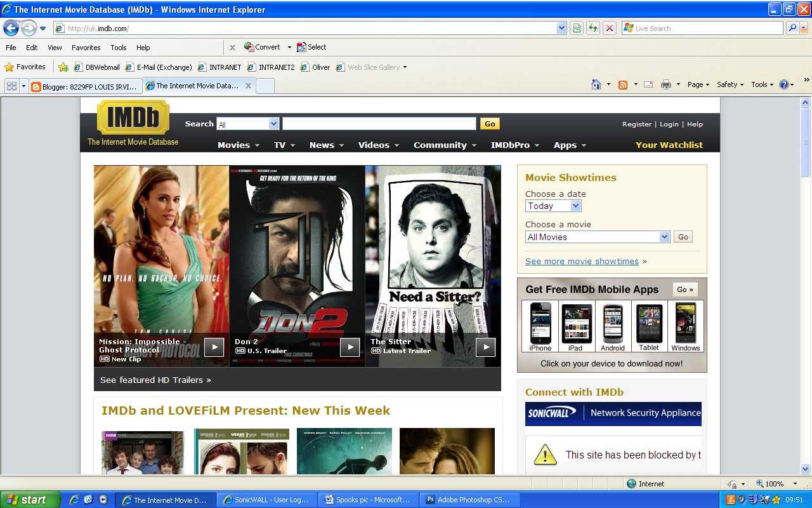
Task: Select the Windows phone app icon
Action: 686,326
